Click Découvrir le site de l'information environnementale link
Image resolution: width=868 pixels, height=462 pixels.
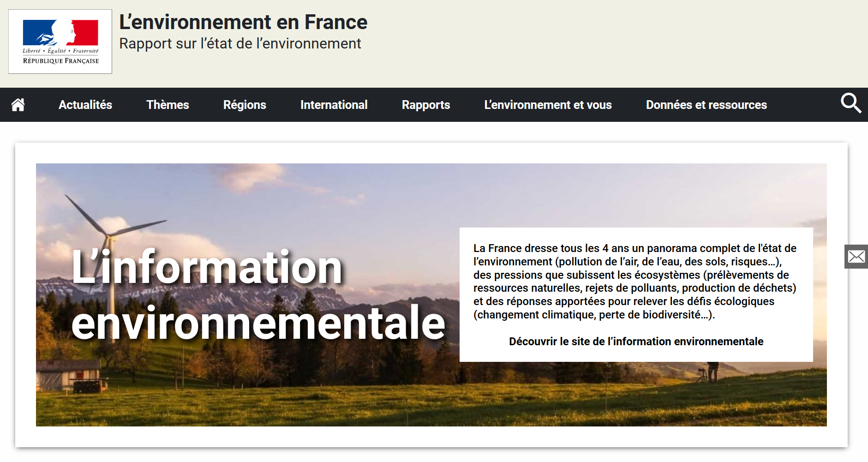click(636, 342)
